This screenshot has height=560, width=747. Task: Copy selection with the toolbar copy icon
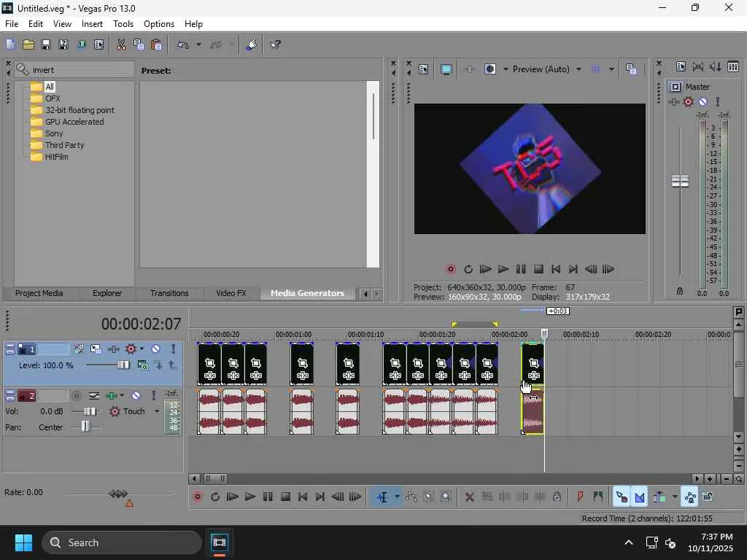click(x=139, y=44)
